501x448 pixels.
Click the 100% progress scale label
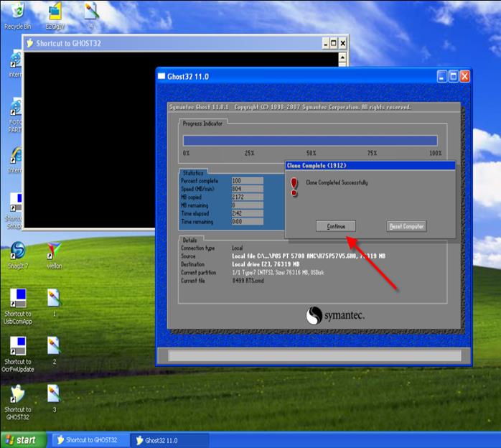point(435,153)
